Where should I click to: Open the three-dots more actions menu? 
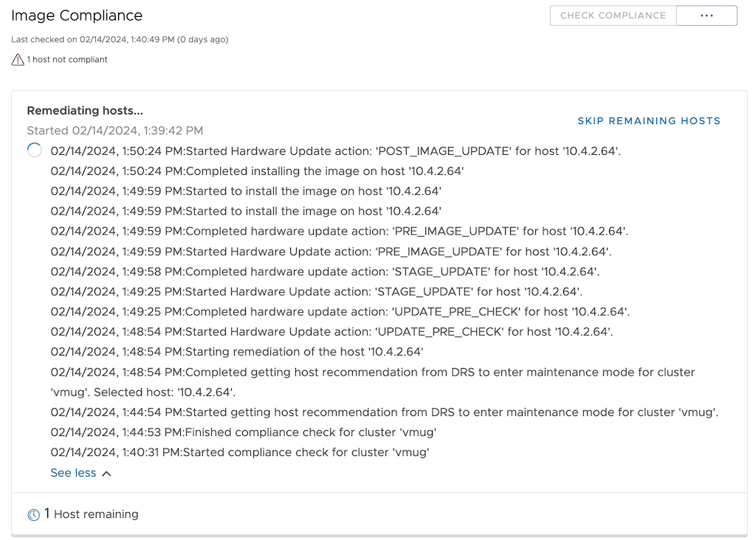click(x=707, y=15)
